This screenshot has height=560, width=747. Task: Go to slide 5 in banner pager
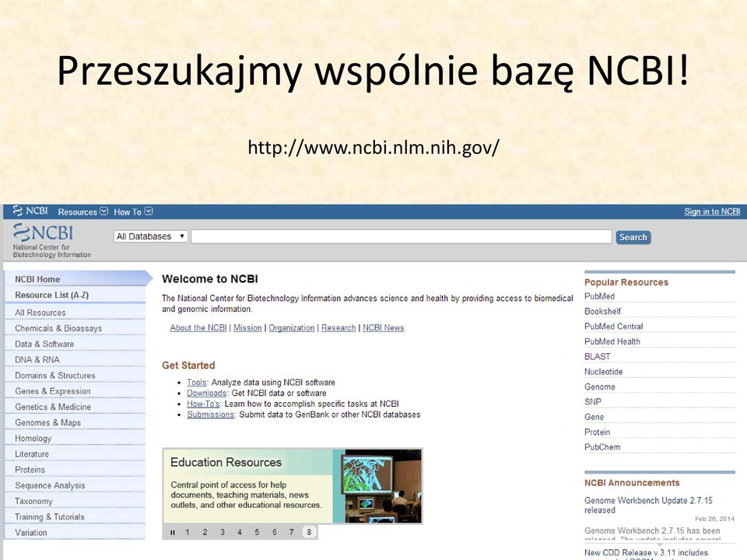(x=257, y=532)
